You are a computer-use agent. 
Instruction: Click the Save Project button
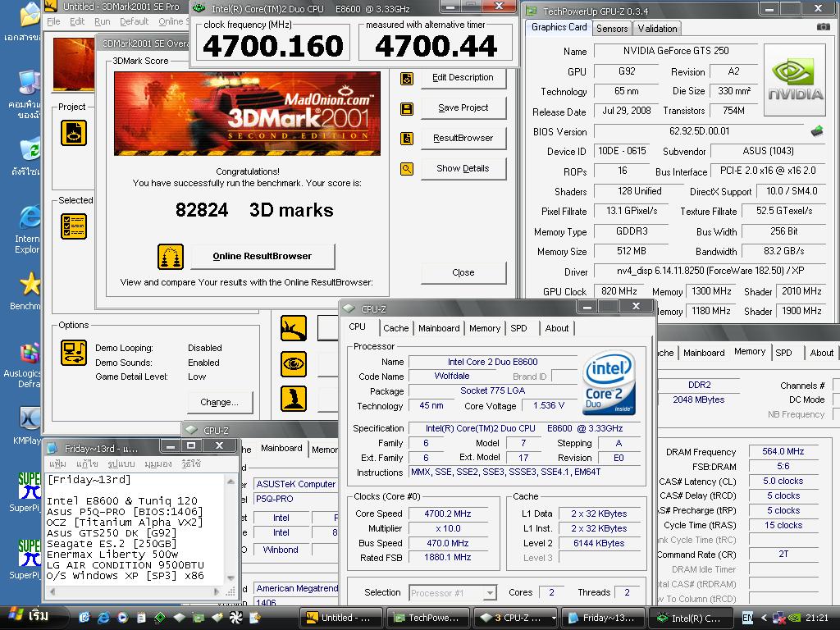[463, 108]
